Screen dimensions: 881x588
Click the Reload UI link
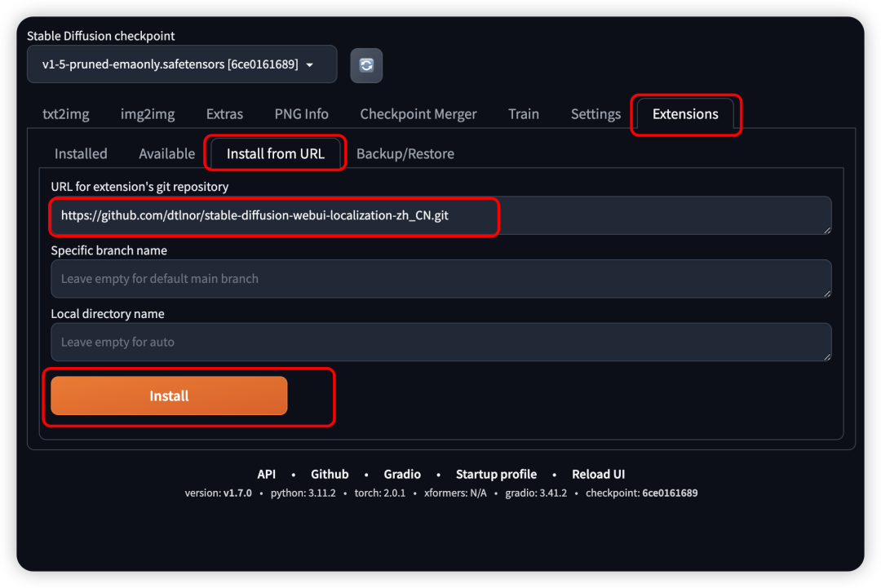click(599, 474)
